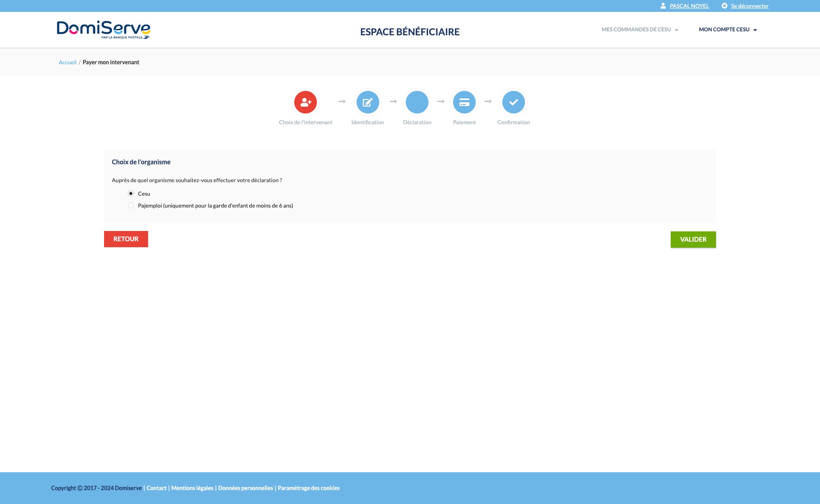Screen dimensions: 820x504
Task: Click the Paiement credit card step icon
Action: coord(464,102)
